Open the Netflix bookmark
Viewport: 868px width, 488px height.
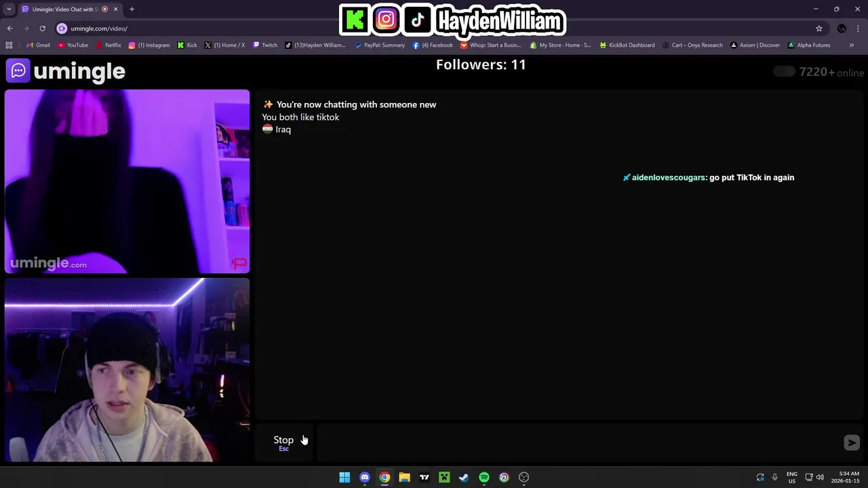[108, 45]
